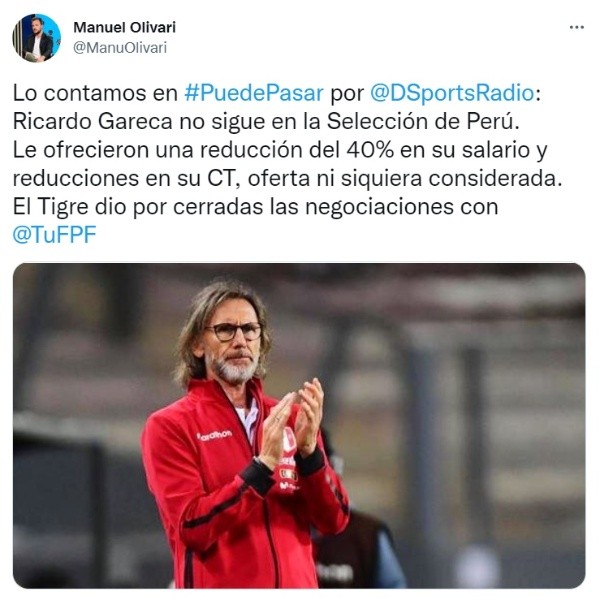Open the attached photo of the coach
Image resolution: width=600 pixels, height=600 pixels.
299,426
